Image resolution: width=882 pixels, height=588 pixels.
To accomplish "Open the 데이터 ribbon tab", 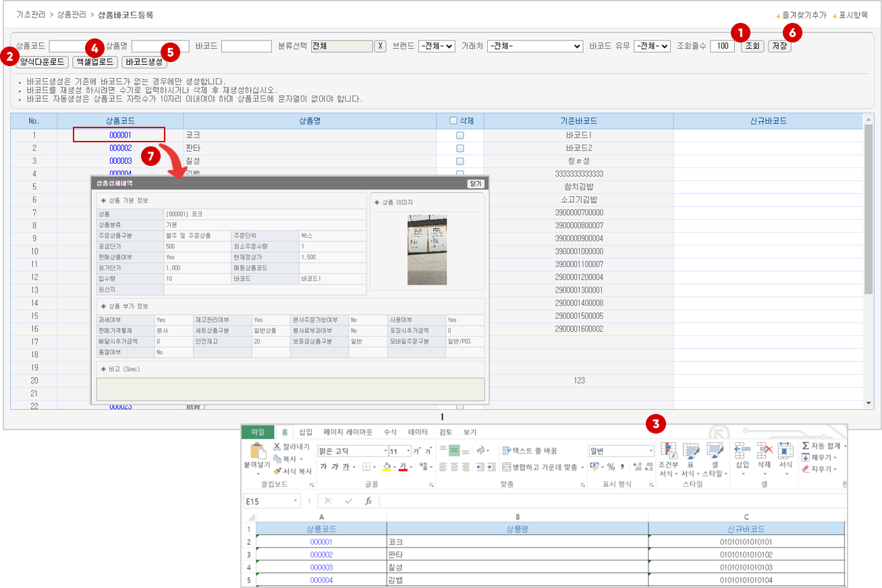I will (x=418, y=432).
